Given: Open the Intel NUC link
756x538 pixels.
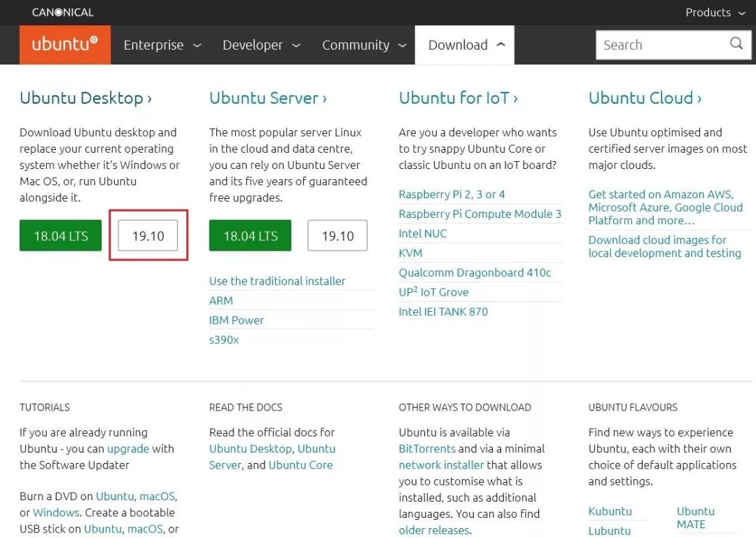Looking at the screenshot, I should click(x=423, y=233).
